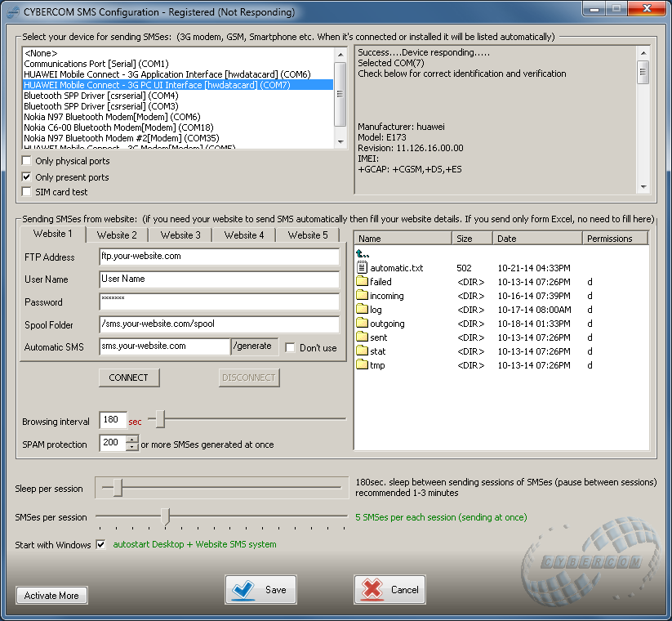
Task: Click Browsing interval seconds field
Action: pos(113,420)
